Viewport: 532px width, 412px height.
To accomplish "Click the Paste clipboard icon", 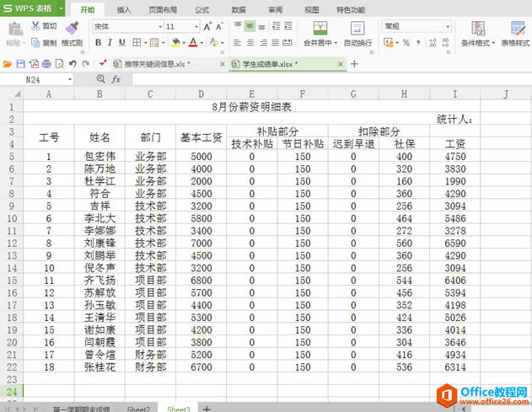I will coord(15,29).
